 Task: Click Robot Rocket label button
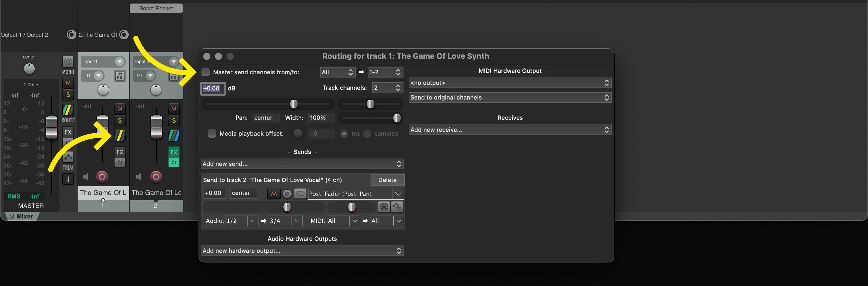coord(156,9)
